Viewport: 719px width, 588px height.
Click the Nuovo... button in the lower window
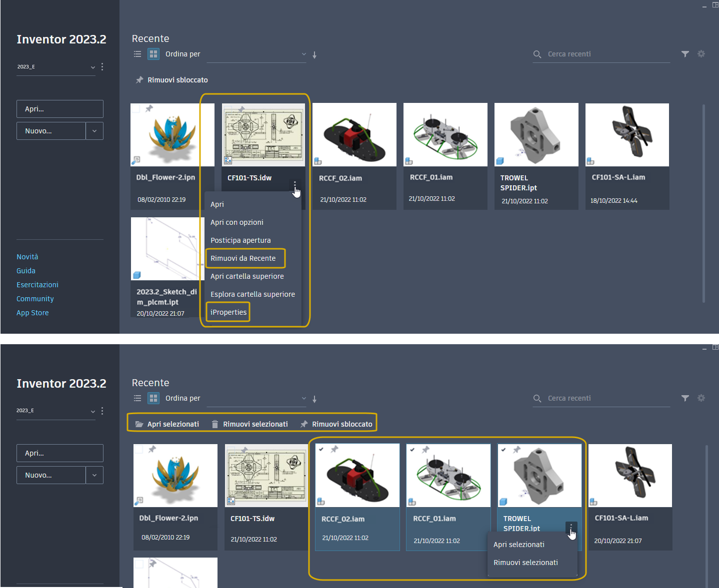tap(51, 475)
